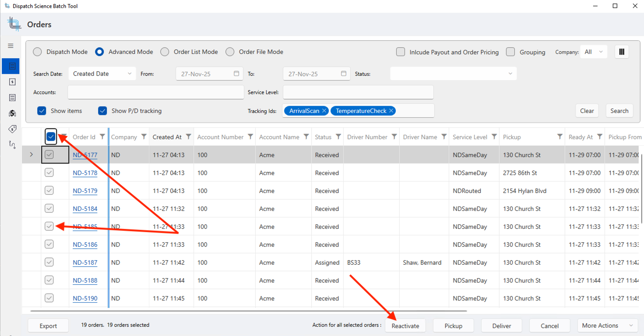Screen dimensions: 644x336
Task: Filter the Order Id column
Action: point(102,137)
